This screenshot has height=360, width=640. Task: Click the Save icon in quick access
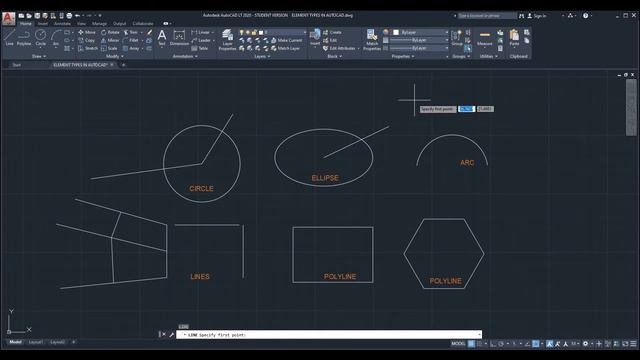point(37,16)
